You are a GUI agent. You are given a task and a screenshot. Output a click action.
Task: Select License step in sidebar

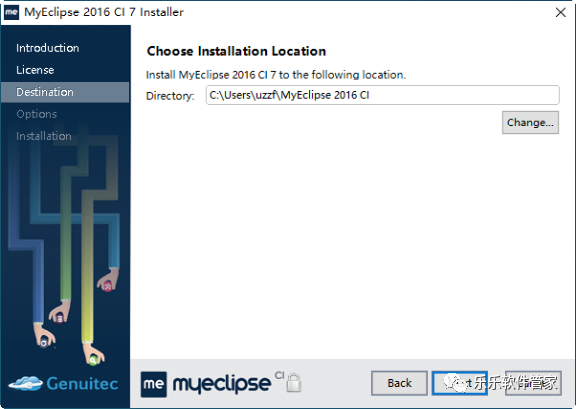coord(35,70)
